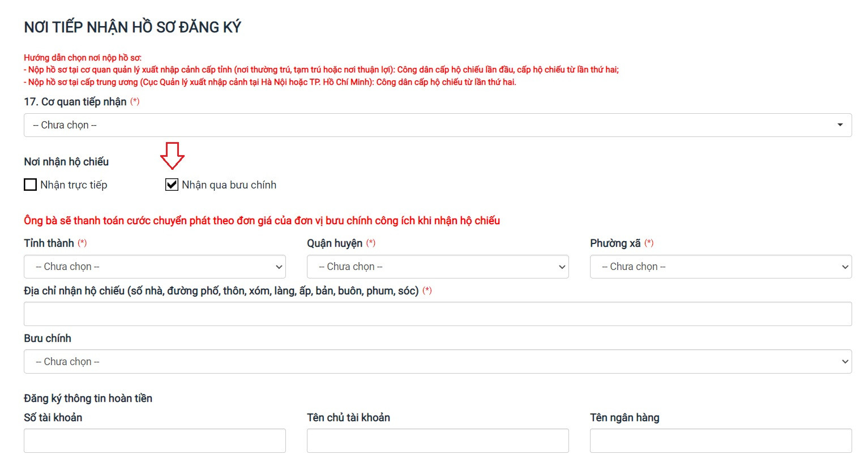Click the 'Địa chỉ nhận hộ chiếu' input field
This screenshot has width=868, height=467.
pyautogui.click(x=437, y=314)
